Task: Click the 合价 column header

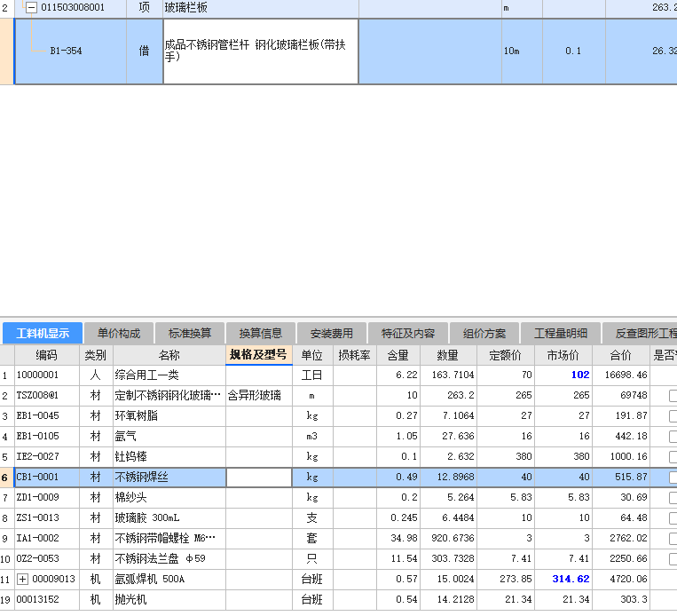Action: [621, 355]
